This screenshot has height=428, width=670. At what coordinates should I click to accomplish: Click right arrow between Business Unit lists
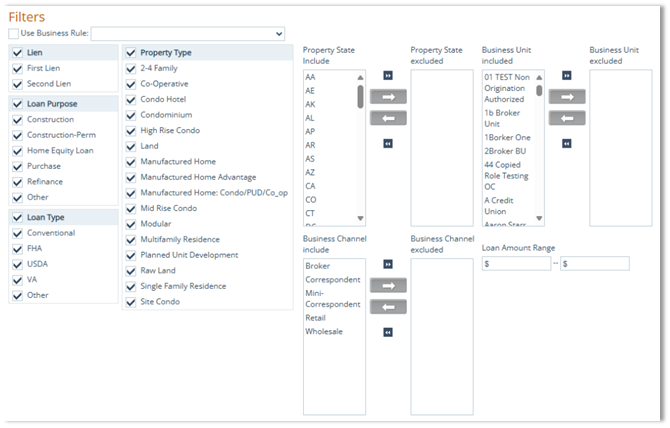pos(566,97)
